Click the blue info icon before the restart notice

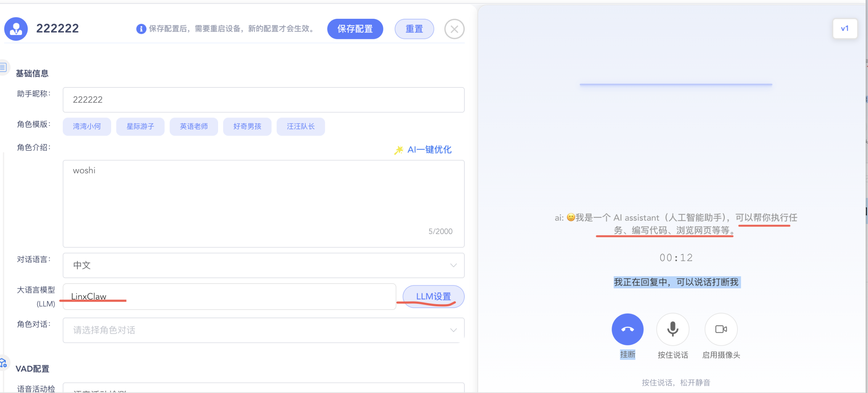pos(141,29)
